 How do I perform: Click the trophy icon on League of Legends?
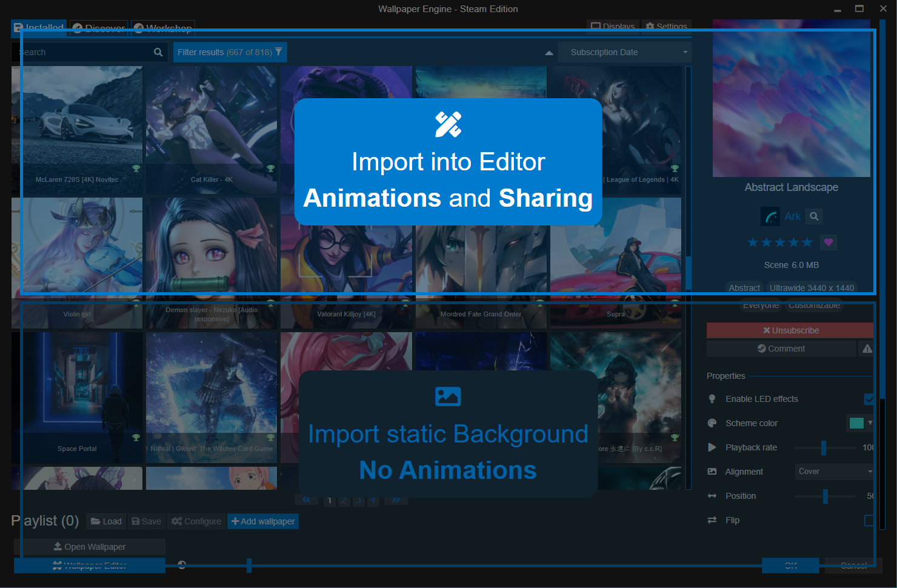[675, 169]
